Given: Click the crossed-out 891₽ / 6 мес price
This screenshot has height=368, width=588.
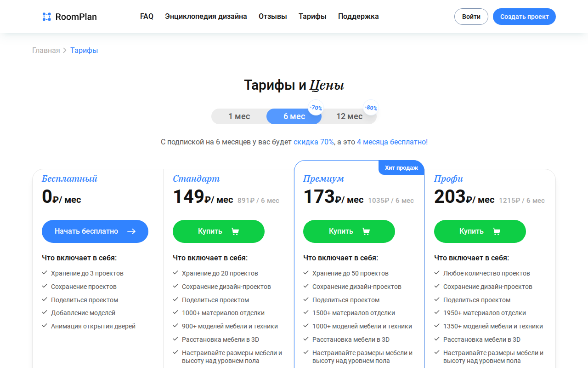Looking at the screenshot, I should [x=258, y=201].
